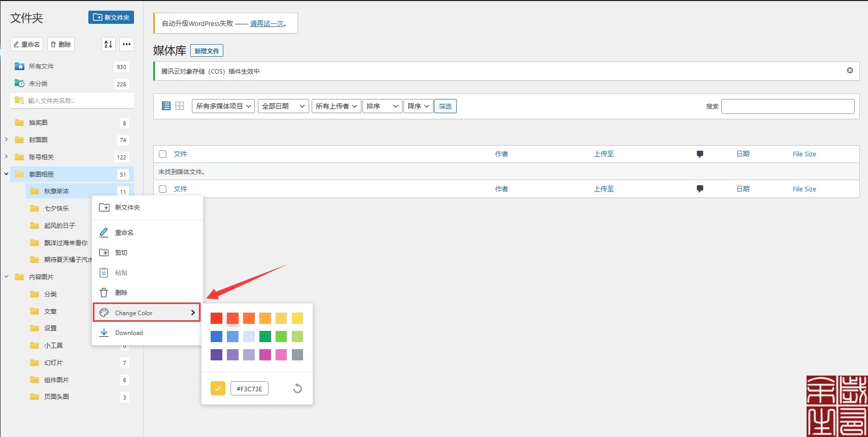868x437 pixels.
Task: Open the three-dots more options button
Action: [127, 44]
